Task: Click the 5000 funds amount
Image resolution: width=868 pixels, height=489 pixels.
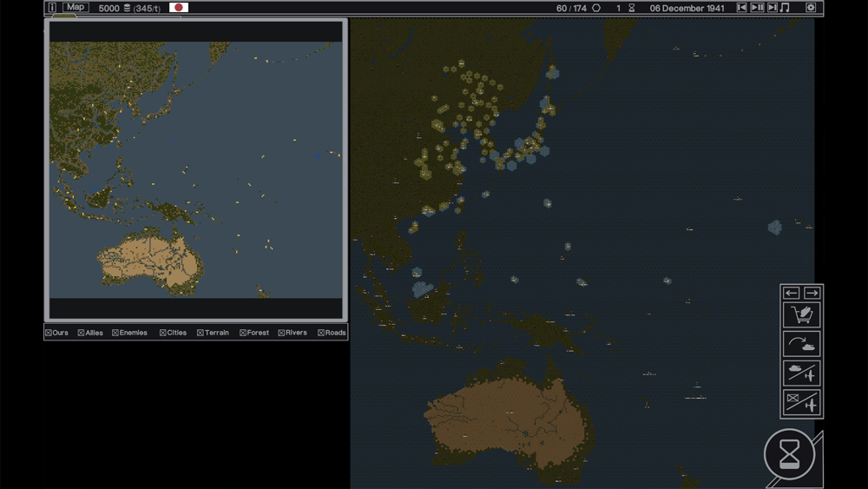Action: coord(108,8)
